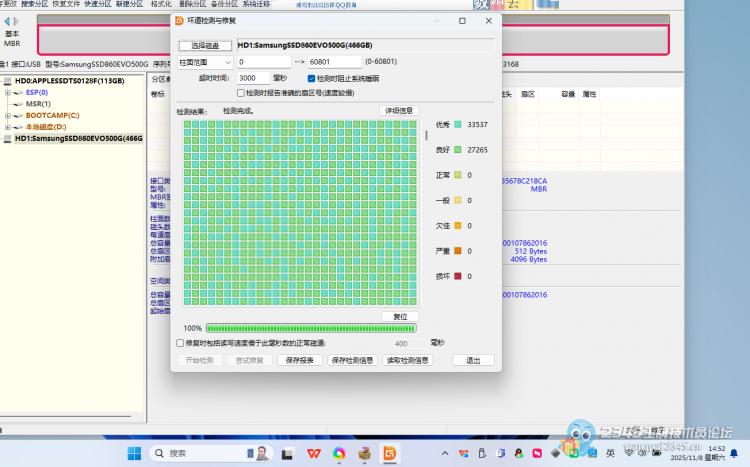Open the 格式化 toolbar menu item
This screenshot has height=467, width=750.
[x=161, y=4]
